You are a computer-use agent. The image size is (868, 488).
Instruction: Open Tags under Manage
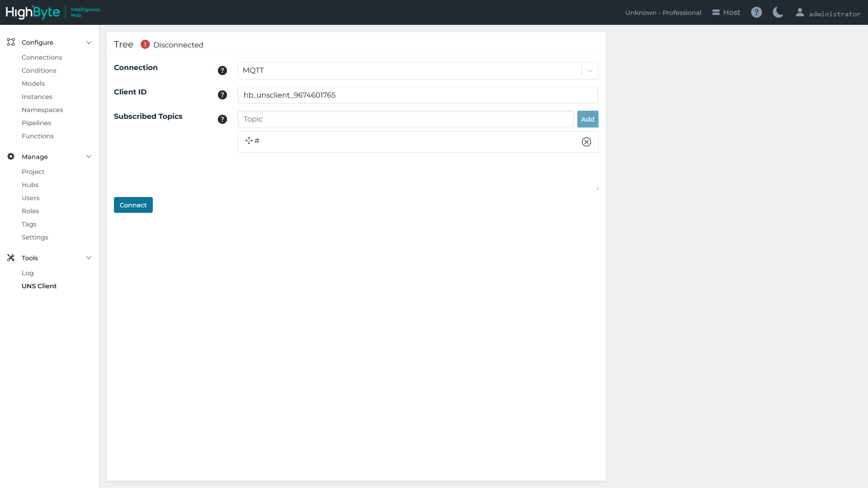(29, 224)
